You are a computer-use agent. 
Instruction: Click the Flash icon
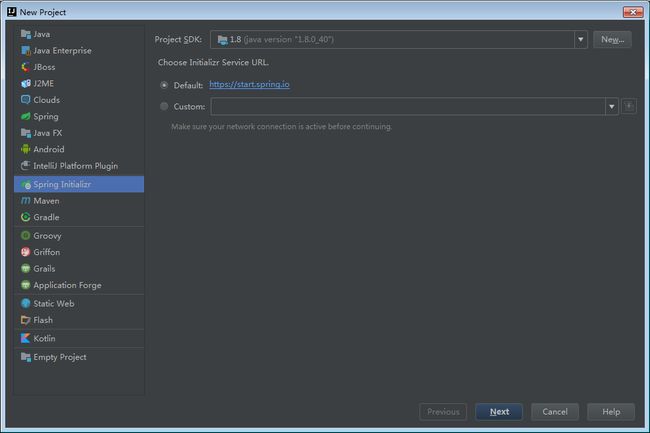pyautogui.click(x=26, y=320)
